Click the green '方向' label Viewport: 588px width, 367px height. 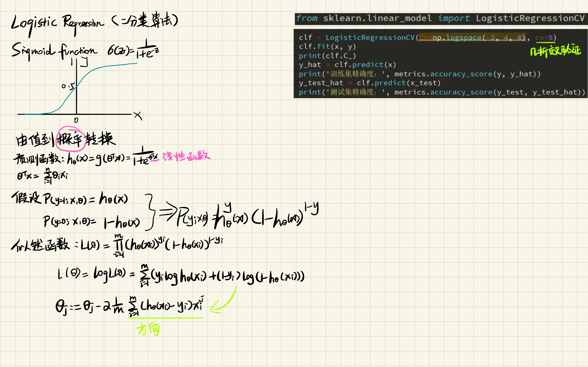148,329
